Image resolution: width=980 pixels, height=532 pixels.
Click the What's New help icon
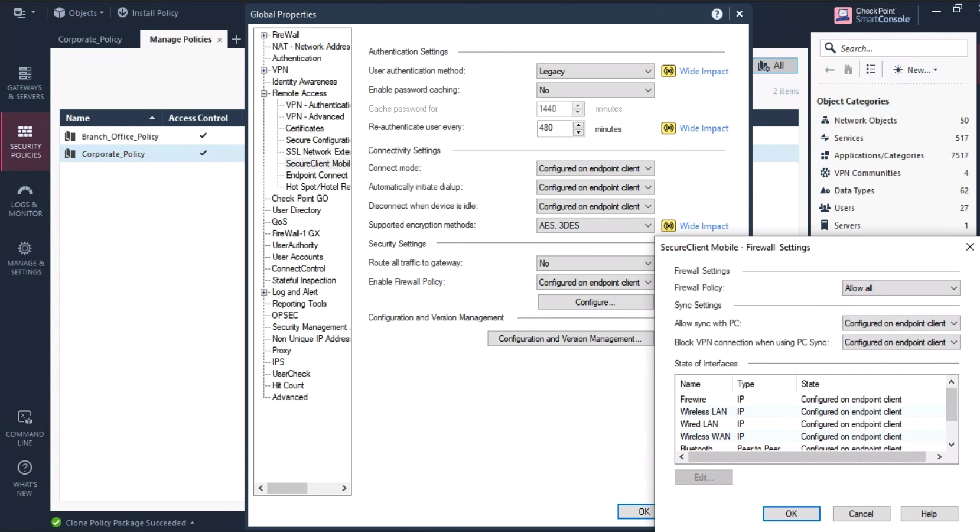(25, 478)
